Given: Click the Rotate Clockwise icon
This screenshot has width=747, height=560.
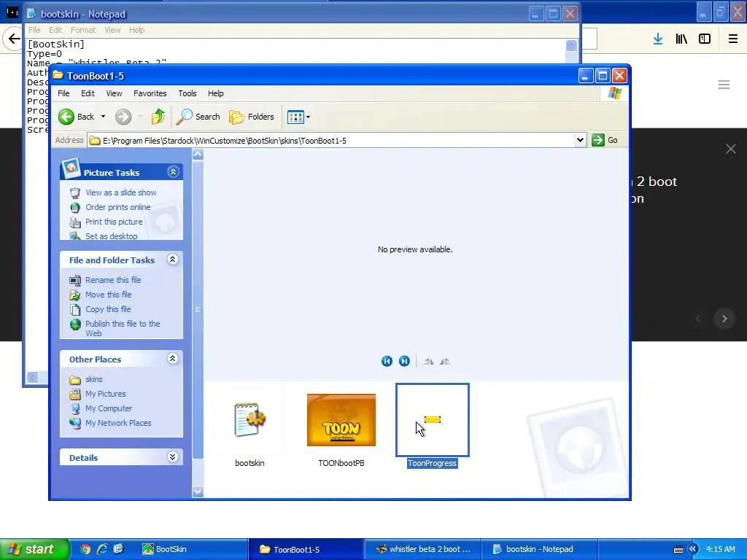Looking at the screenshot, I should (x=429, y=362).
